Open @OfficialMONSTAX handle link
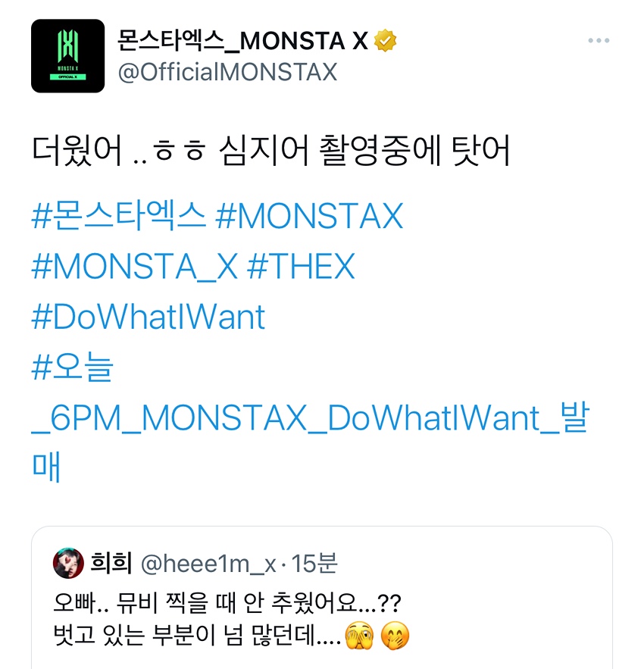Viewport: 644px width, 669px height. click(227, 72)
